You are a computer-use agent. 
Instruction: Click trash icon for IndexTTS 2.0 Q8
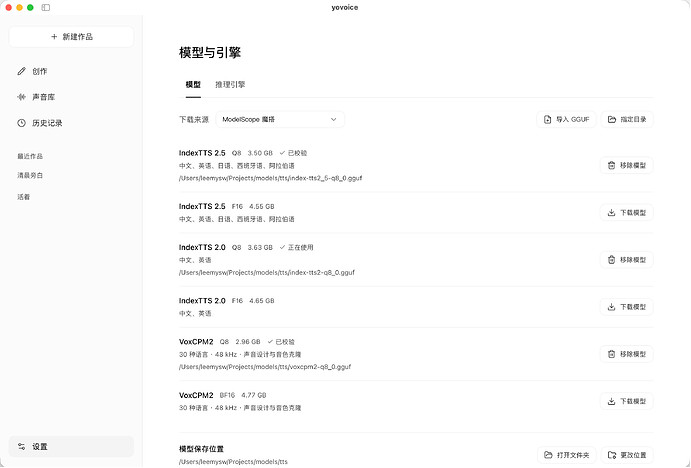611,260
